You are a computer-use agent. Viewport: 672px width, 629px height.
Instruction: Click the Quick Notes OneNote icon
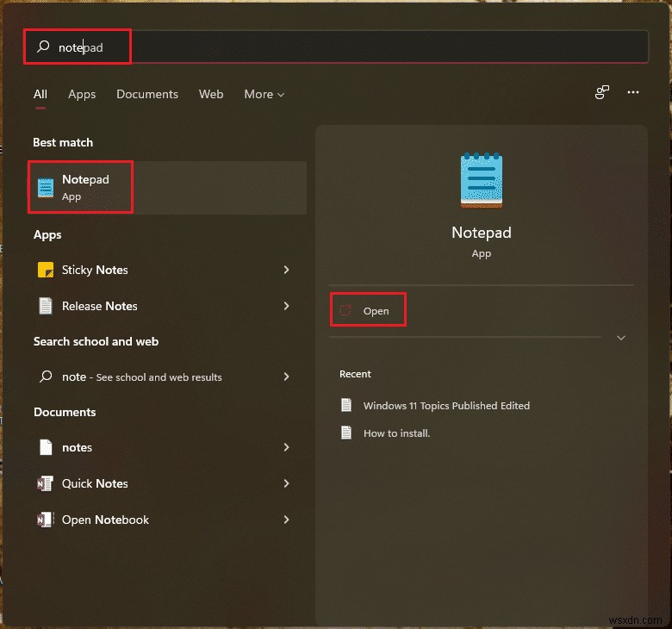(x=46, y=483)
